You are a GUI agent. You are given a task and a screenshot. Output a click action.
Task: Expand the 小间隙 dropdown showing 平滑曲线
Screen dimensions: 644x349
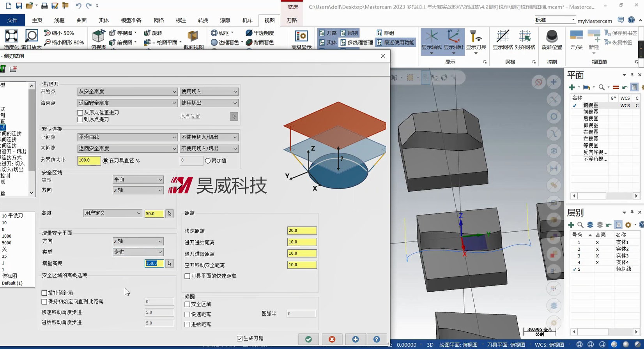[x=127, y=137]
